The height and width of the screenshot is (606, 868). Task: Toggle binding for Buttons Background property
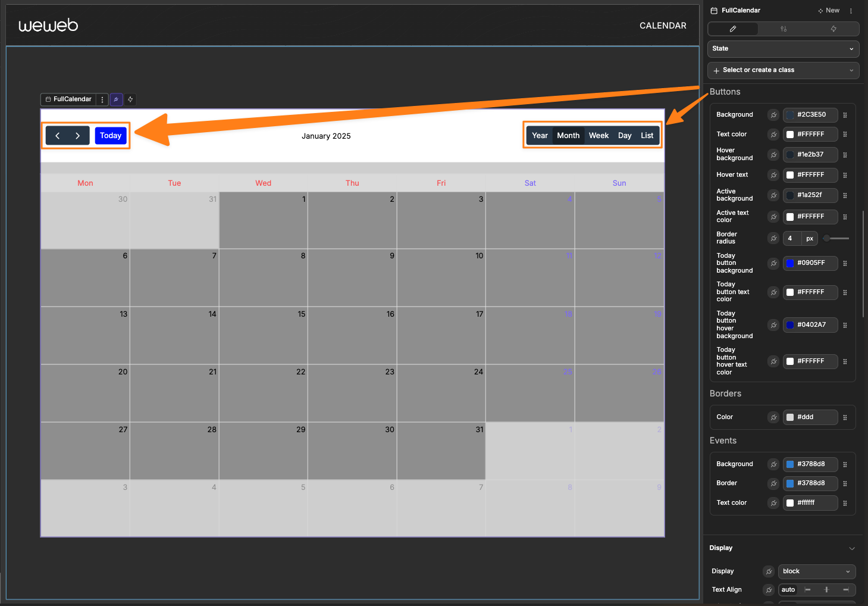point(773,115)
